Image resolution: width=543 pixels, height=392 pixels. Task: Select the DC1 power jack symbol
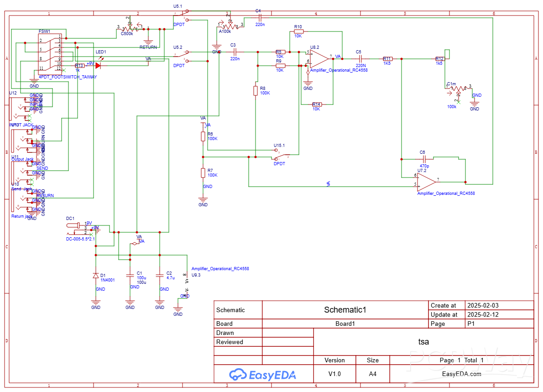tap(78, 227)
